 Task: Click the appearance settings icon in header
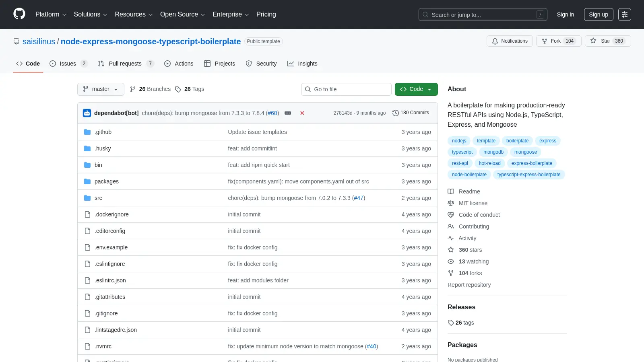coord(625,14)
